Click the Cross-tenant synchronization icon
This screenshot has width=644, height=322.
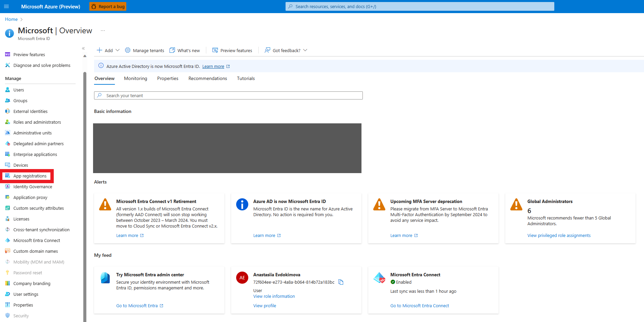(7, 230)
